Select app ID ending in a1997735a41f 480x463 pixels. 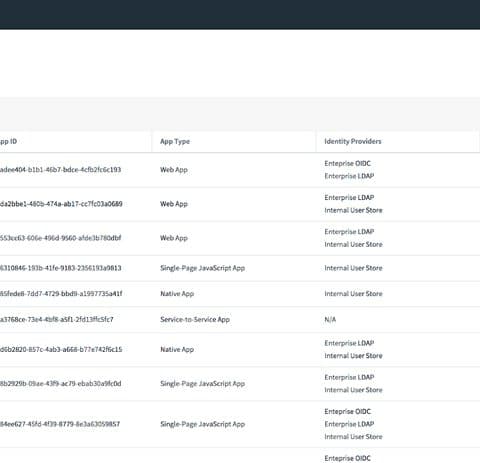click(61, 294)
